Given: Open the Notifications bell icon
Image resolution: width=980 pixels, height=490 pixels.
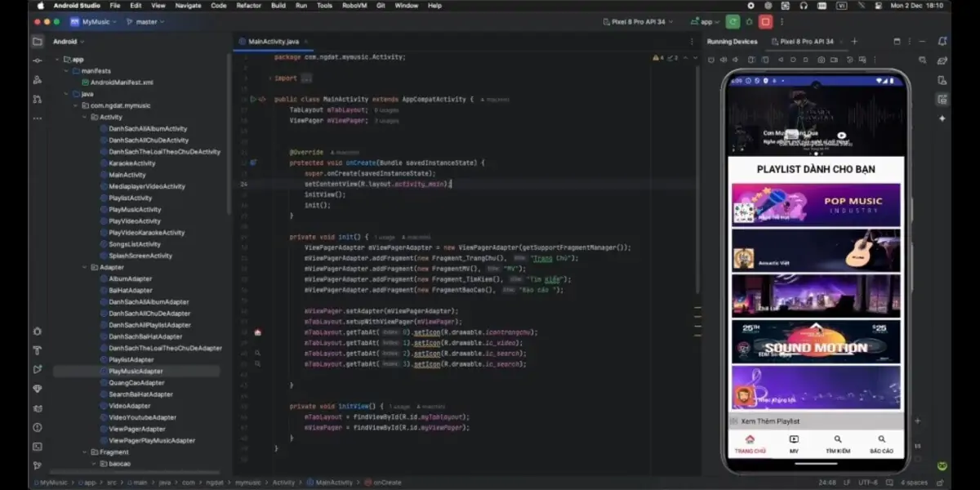Looking at the screenshot, I should pyautogui.click(x=942, y=42).
